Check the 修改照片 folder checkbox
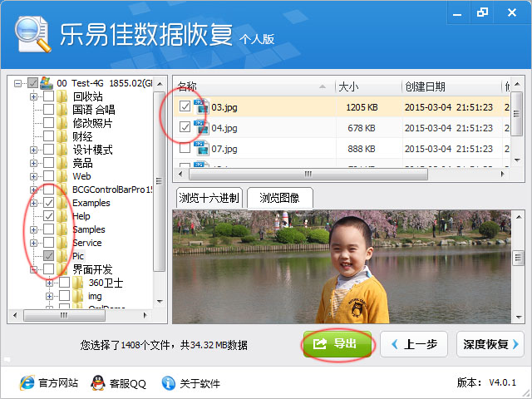Viewport: 532px width, 399px height. click(48, 123)
